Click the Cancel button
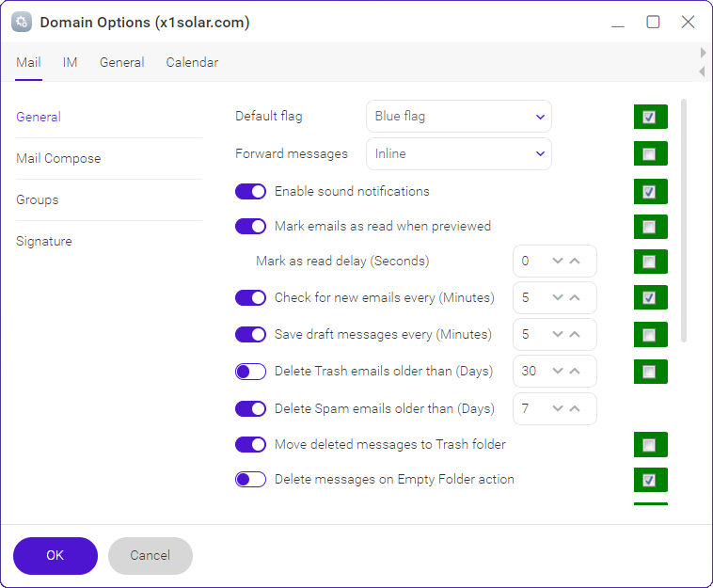This screenshot has width=713, height=588. click(x=151, y=556)
